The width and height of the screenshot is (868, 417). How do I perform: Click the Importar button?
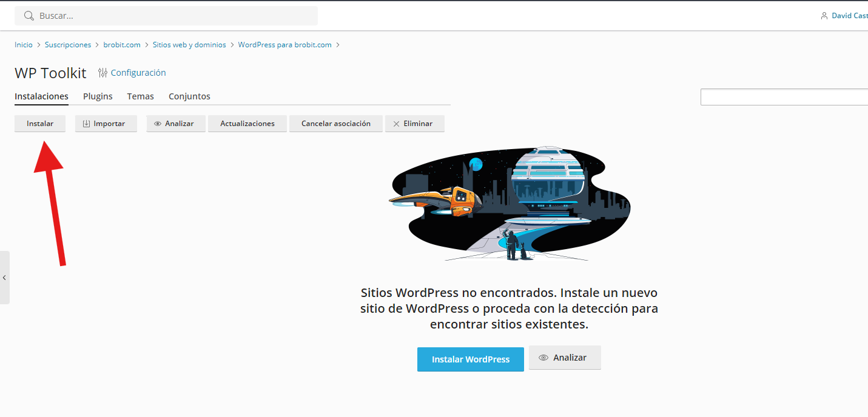click(x=106, y=124)
